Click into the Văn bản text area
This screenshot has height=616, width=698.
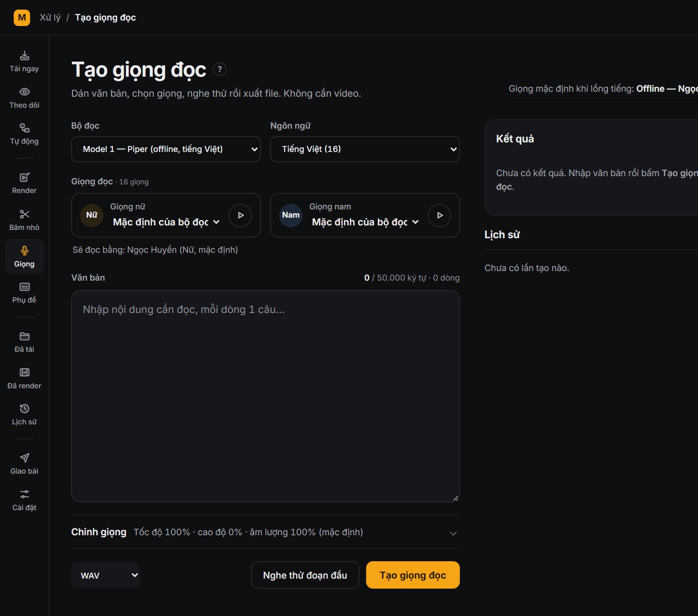point(265,396)
